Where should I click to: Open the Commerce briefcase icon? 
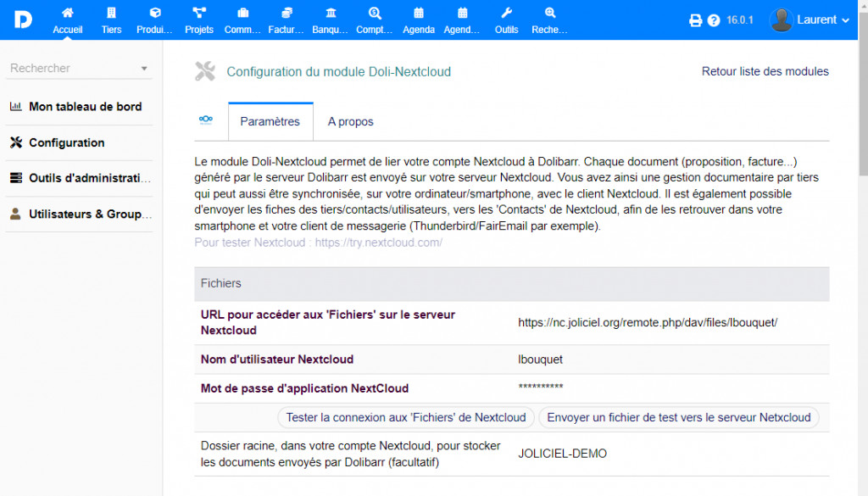[x=242, y=12]
